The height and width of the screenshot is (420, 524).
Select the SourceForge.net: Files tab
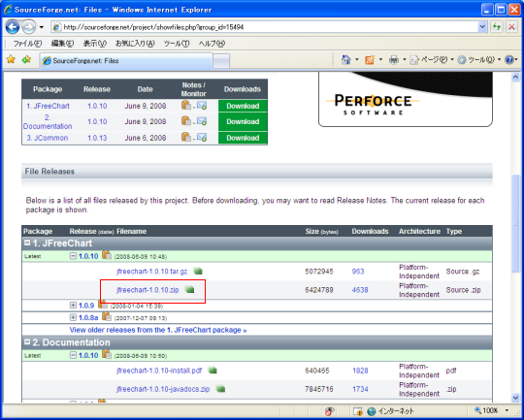pos(126,61)
